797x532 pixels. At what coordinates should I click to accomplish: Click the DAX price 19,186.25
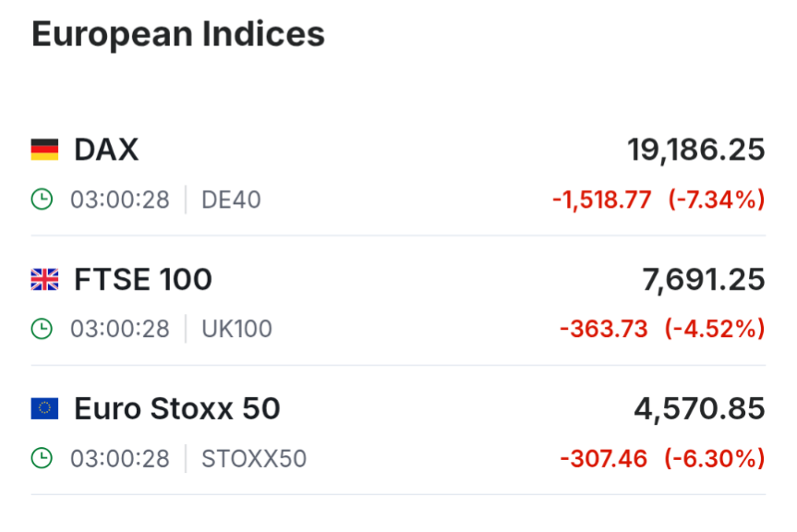(695, 151)
